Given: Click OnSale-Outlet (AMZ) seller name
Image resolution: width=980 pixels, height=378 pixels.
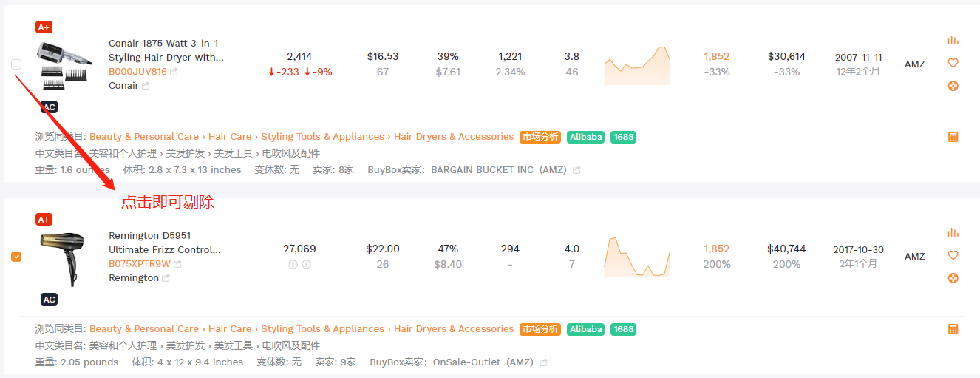Looking at the screenshot, I should click(x=483, y=362).
